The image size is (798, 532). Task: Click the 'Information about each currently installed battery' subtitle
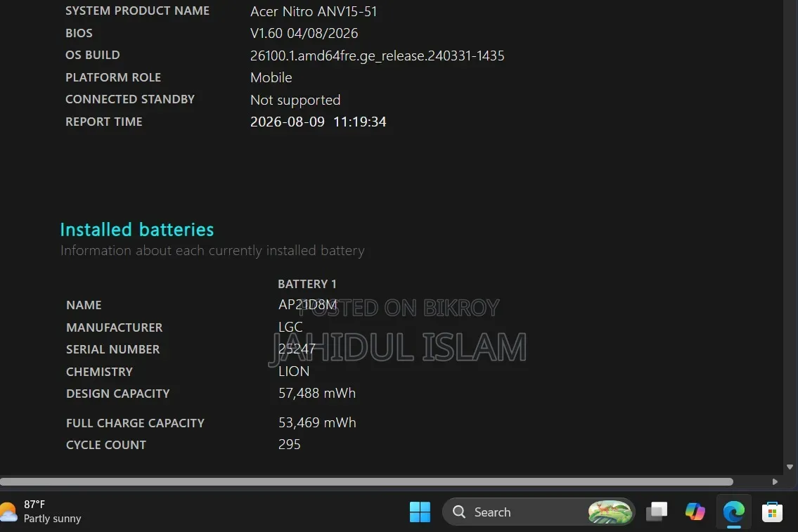tap(212, 251)
